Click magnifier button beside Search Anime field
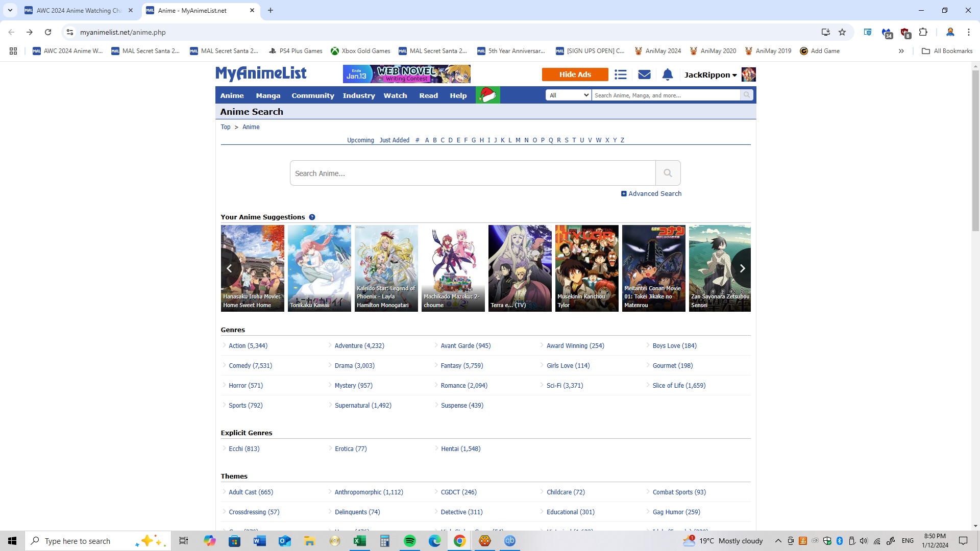The width and height of the screenshot is (980, 551). click(668, 173)
